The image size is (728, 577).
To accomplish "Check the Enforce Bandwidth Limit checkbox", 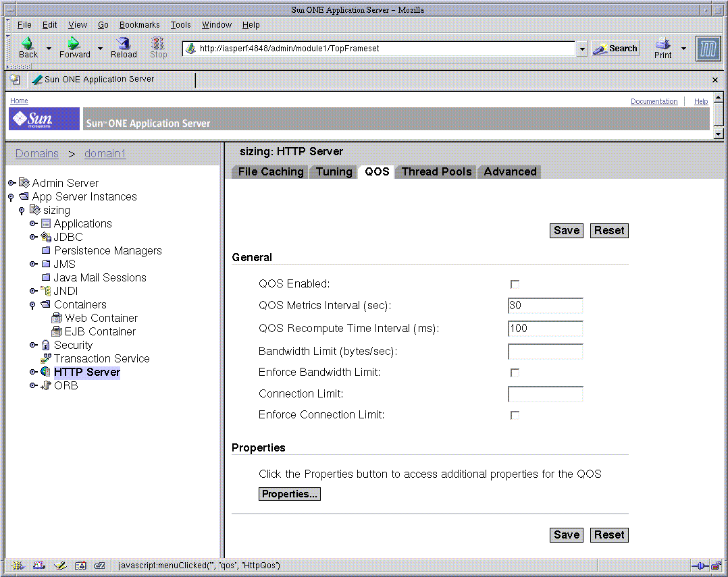I will 515,373.
